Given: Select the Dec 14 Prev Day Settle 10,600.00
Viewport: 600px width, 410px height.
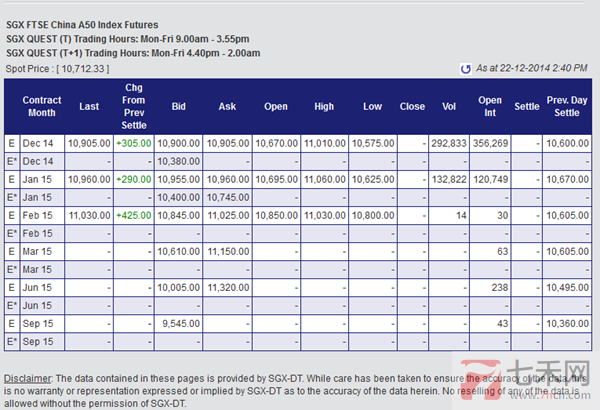Looking at the screenshot, I should coord(567,144).
